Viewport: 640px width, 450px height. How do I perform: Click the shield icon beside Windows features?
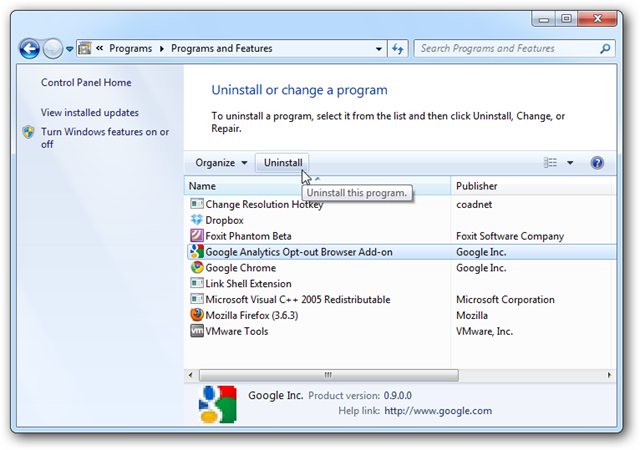tap(28, 132)
